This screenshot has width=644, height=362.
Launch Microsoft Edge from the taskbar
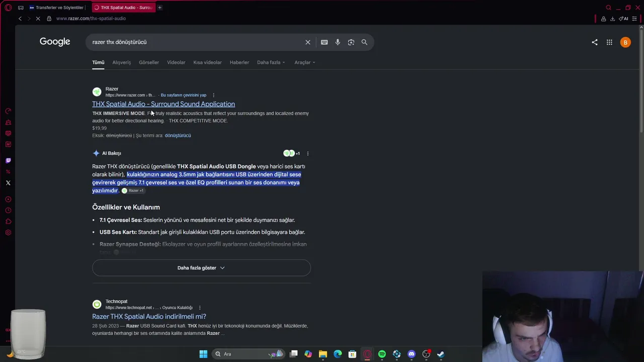click(x=338, y=354)
